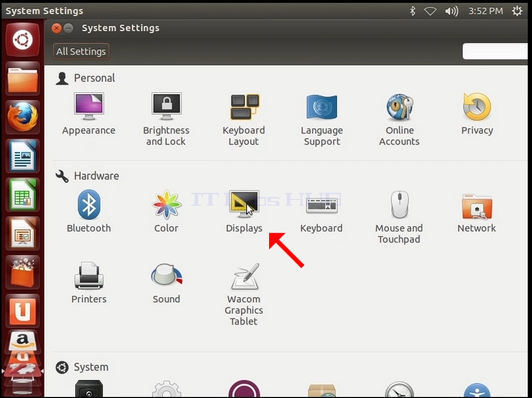532x398 pixels.
Task: Launch LibreOffice Calc from launcher
Action: pyautogui.click(x=22, y=194)
